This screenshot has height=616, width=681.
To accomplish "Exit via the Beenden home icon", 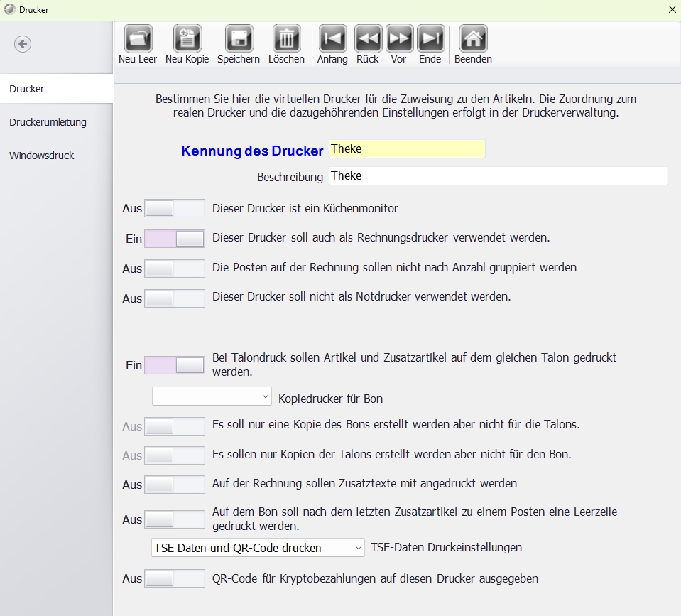I will click(473, 39).
